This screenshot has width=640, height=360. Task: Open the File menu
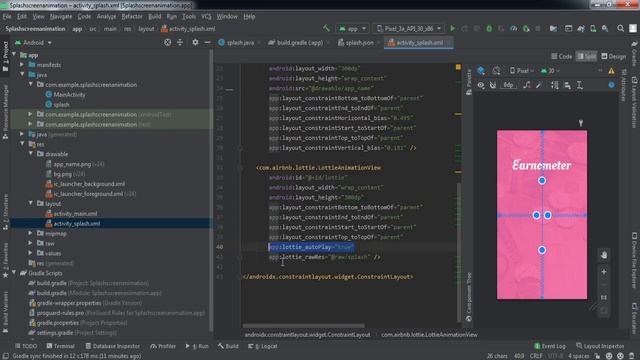click(7, 16)
